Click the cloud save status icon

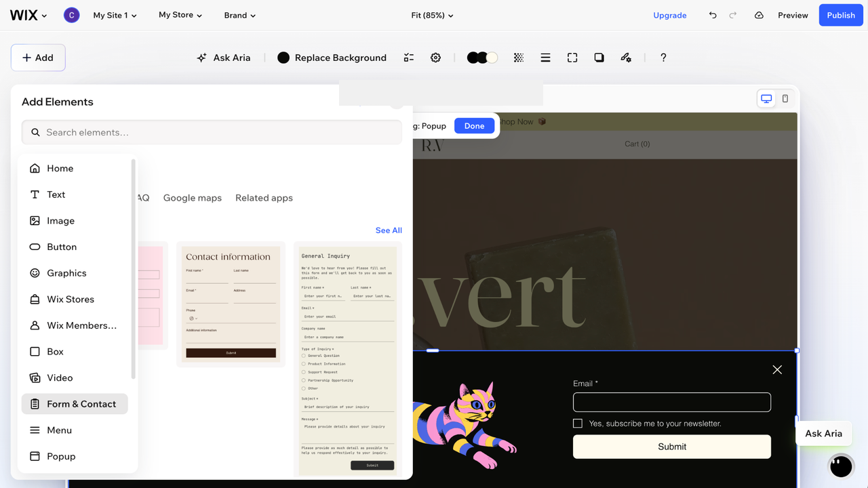coord(759,15)
